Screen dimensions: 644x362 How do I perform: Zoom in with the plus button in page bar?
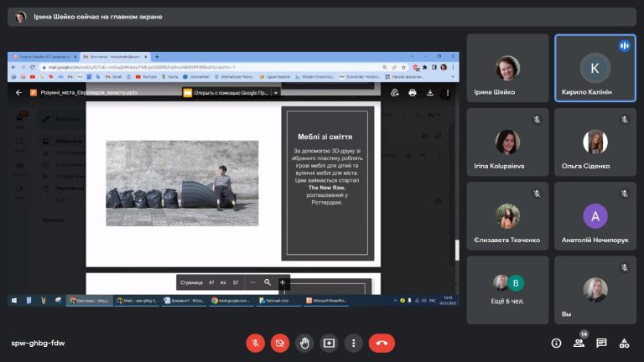click(x=282, y=282)
